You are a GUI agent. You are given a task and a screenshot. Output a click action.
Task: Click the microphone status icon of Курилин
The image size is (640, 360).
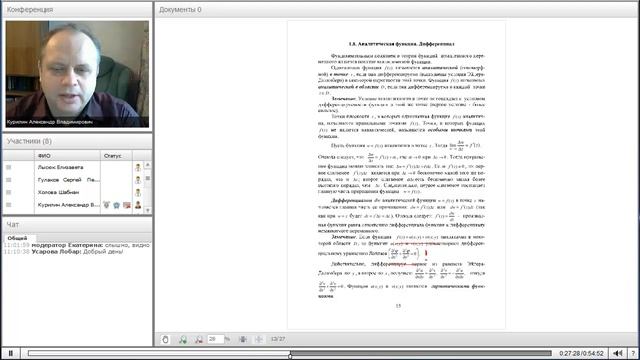107,205
